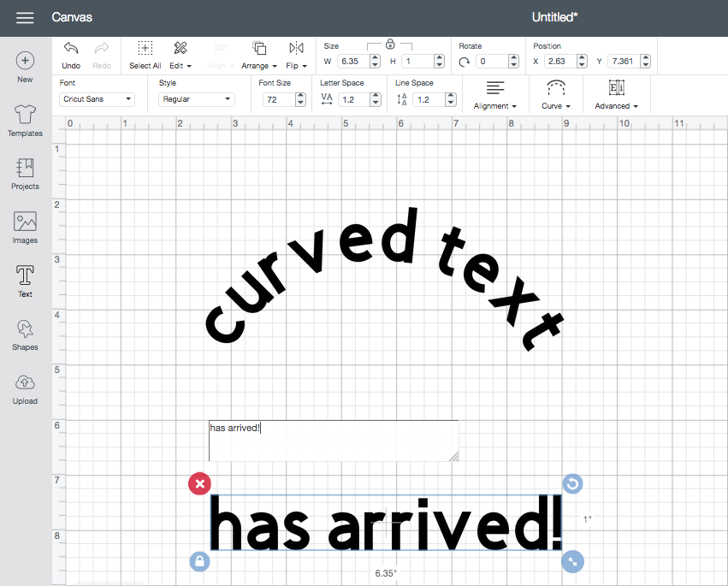Increase rotation with stepper up arrow
Image resolution: width=728 pixels, height=586 pixels.
(513, 58)
